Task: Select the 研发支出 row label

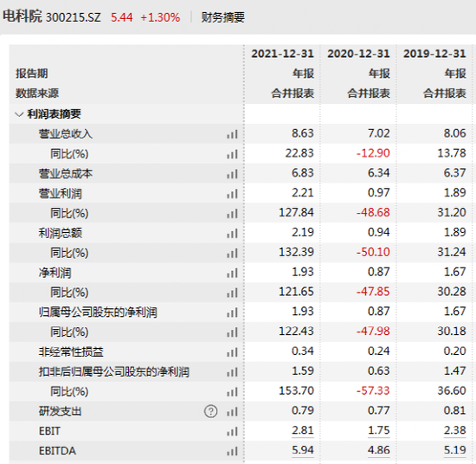Action: [x=60, y=411]
